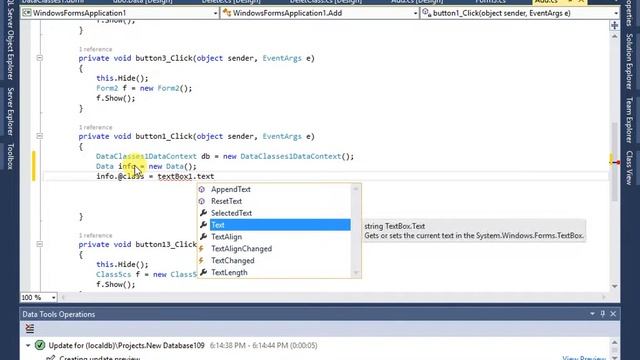Collapse the Update for (localdb) operation entry
This screenshot has height=360, width=640.
[28, 345]
